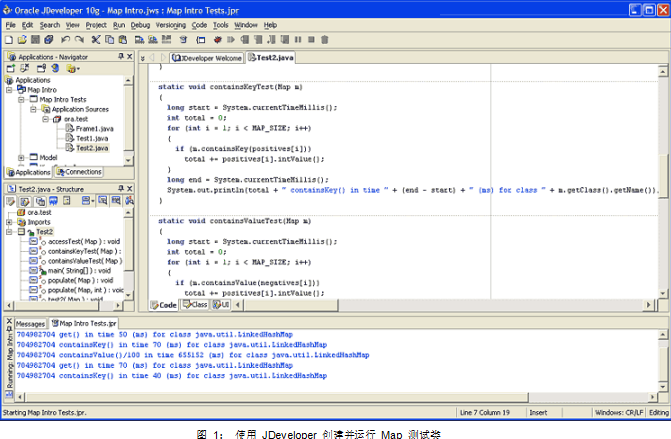Viewport: 671px width, 439px height.
Task: Click the Cut scissors icon
Action: click(95, 39)
